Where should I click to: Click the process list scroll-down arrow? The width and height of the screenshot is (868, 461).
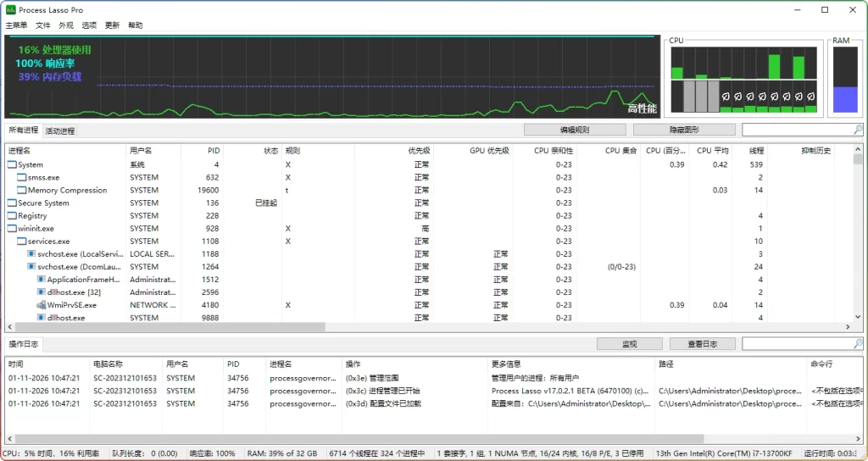tap(858, 317)
